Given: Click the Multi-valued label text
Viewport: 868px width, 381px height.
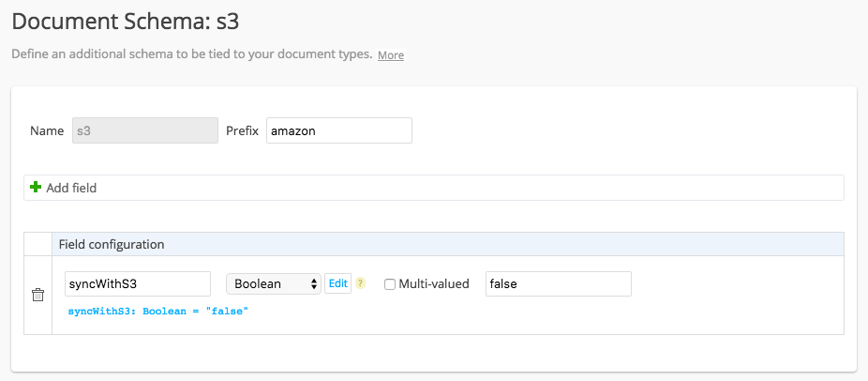Looking at the screenshot, I should point(434,284).
